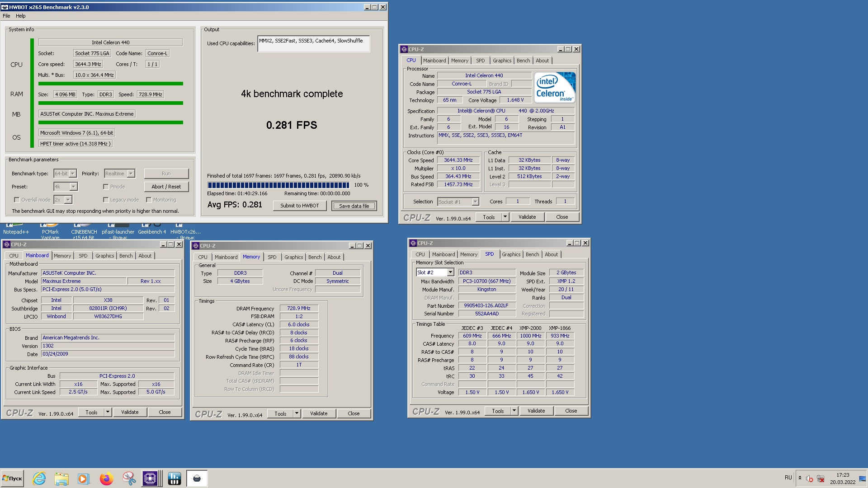This screenshot has height=488, width=868.
Task: Switch to Bench tab in CPU tab window
Action: click(523, 61)
